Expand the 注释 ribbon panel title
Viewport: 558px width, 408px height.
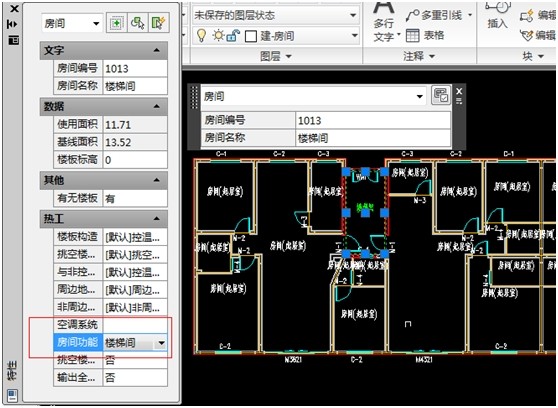pyautogui.click(x=419, y=56)
